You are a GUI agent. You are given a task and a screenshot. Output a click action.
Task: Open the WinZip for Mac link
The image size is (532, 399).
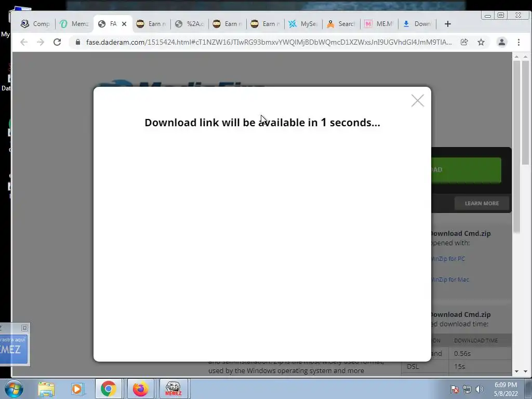click(x=450, y=280)
